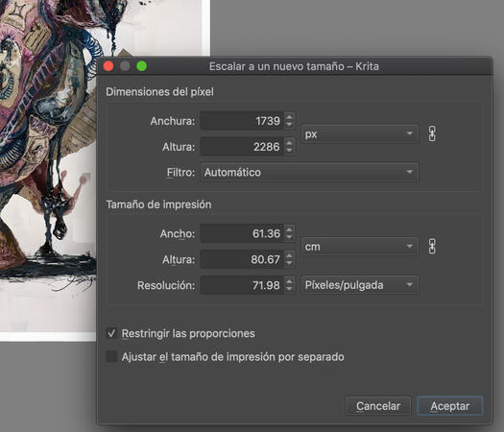Image resolution: width=504 pixels, height=432 pixels.
Task: Click the green zoom window button
Action: (142, 66)
